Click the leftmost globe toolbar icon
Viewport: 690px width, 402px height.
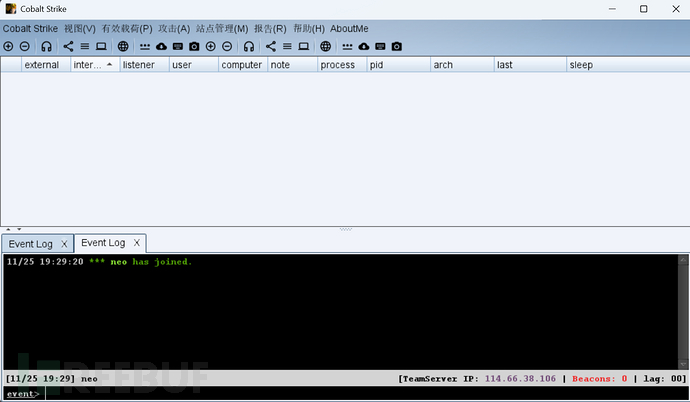[123, 46]
